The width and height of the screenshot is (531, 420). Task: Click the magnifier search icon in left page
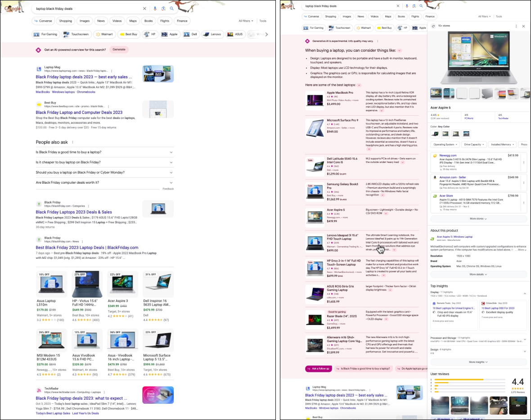click(172, 9)
